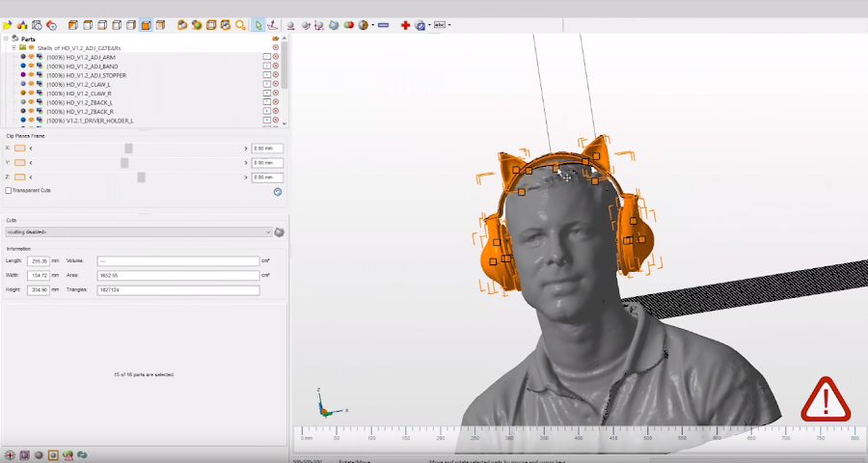The height and width of the screenshot is (463, 868).
Task: Click the Y clip plane slider handle
Action: [x=124, y=162]
